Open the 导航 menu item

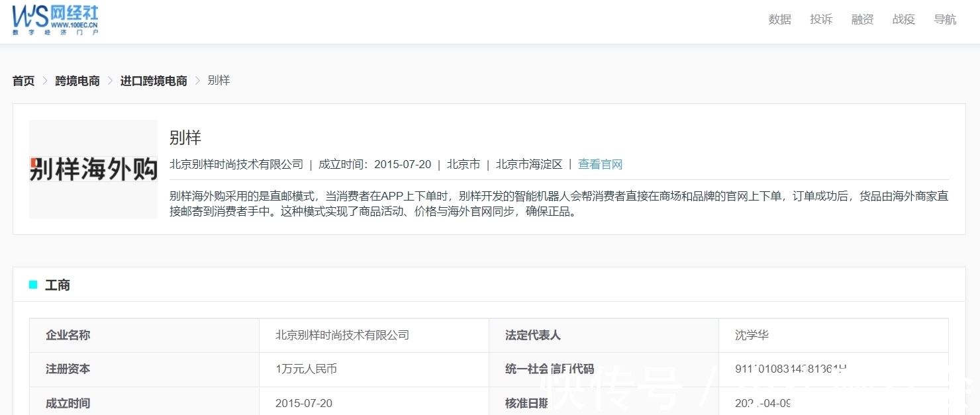point(945,19)
